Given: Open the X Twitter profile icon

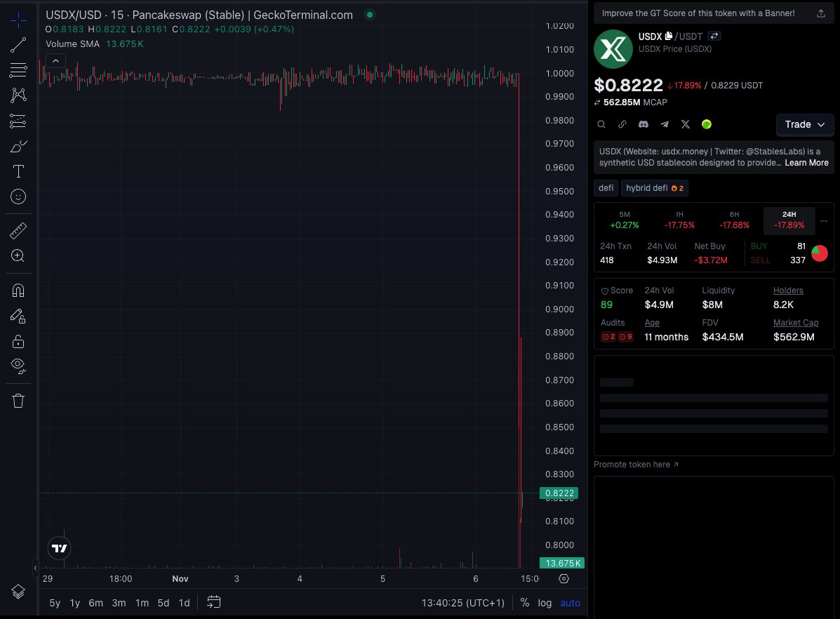Looking at the screenshot, I should [685, 124].
